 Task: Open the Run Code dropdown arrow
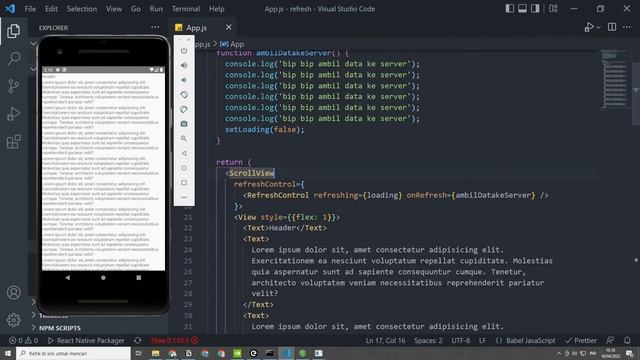coord(598,27)
